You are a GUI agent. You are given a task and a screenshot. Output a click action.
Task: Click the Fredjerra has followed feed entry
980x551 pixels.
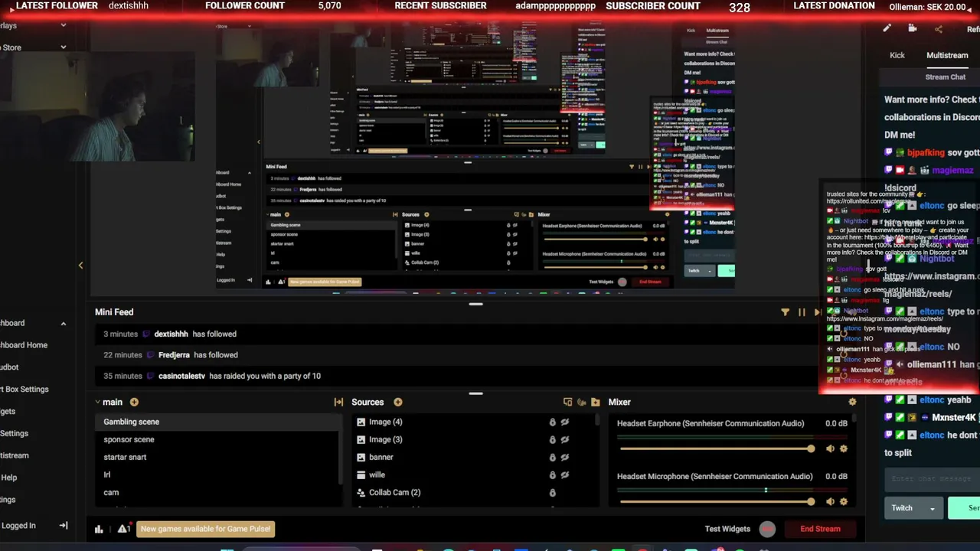coord(456,355)
